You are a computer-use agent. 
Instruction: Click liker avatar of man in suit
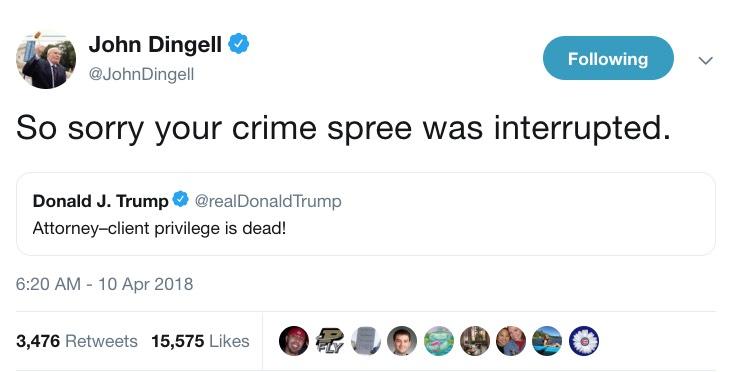pyautogui.click(x=402, y=340)
